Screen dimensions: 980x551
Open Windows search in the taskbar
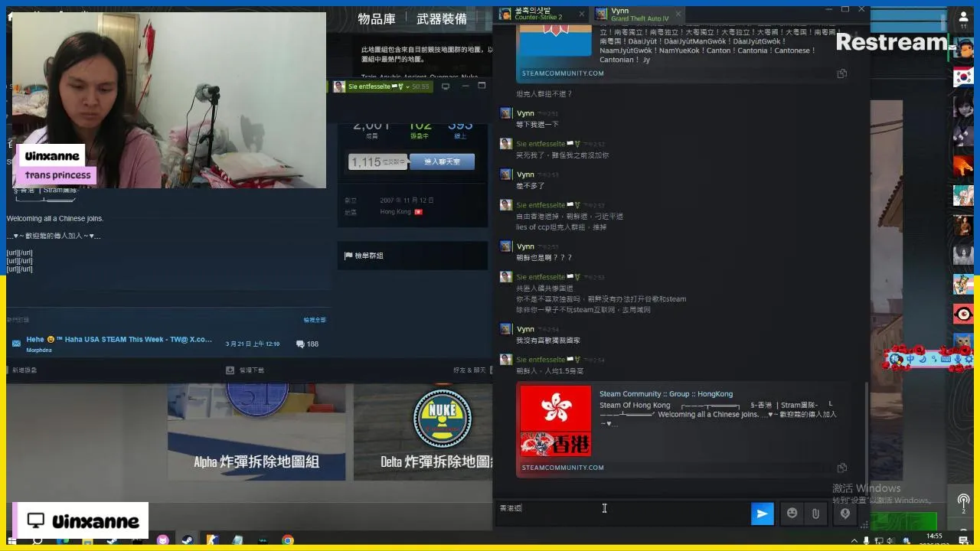(37, 540)
